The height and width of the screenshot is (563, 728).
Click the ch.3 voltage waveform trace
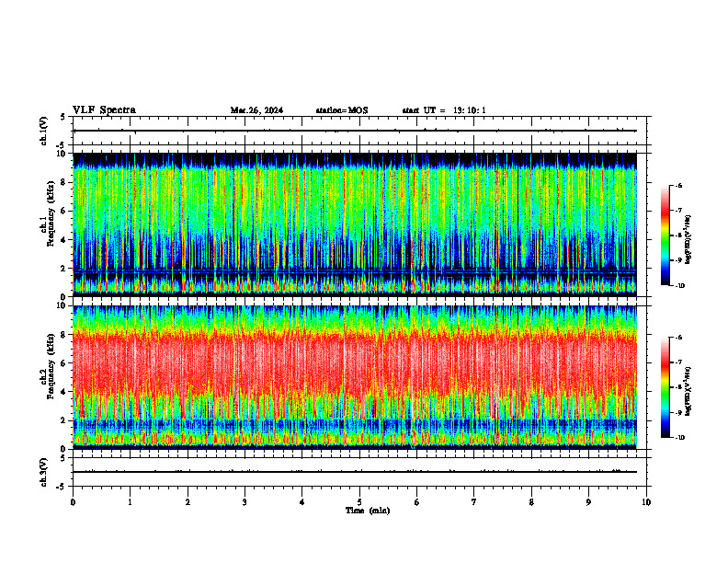tap(355, 472)
